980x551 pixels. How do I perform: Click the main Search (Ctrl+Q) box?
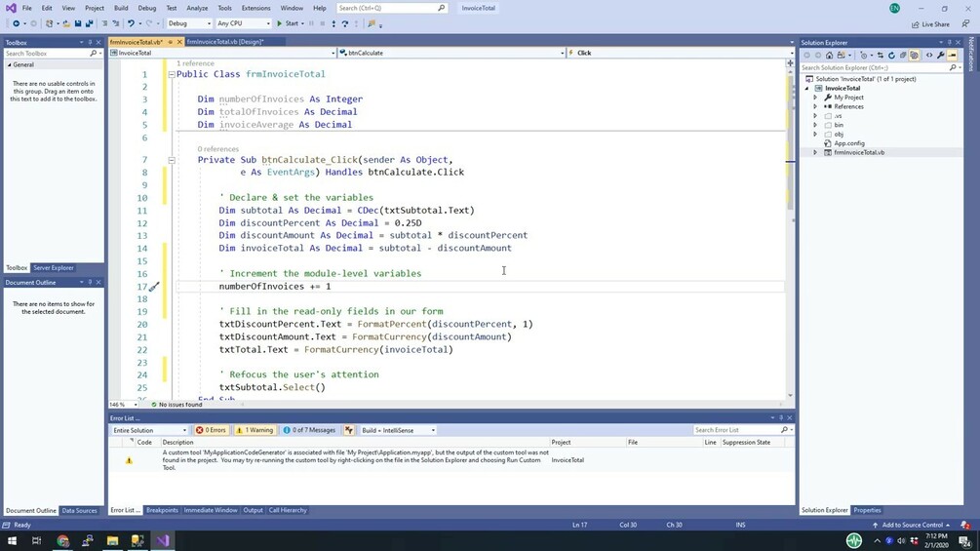point(391,8)
